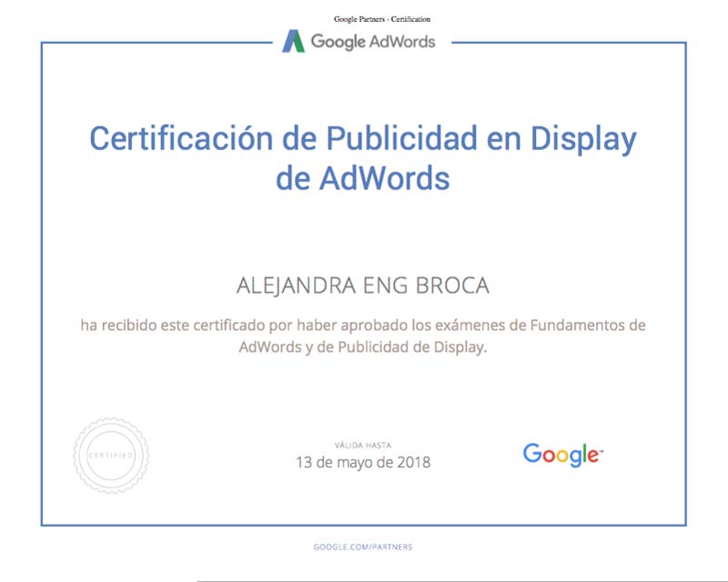728x582 pixels.
Task: Click the 'ha recibido este certificado' sentence line
Action: 363,325
